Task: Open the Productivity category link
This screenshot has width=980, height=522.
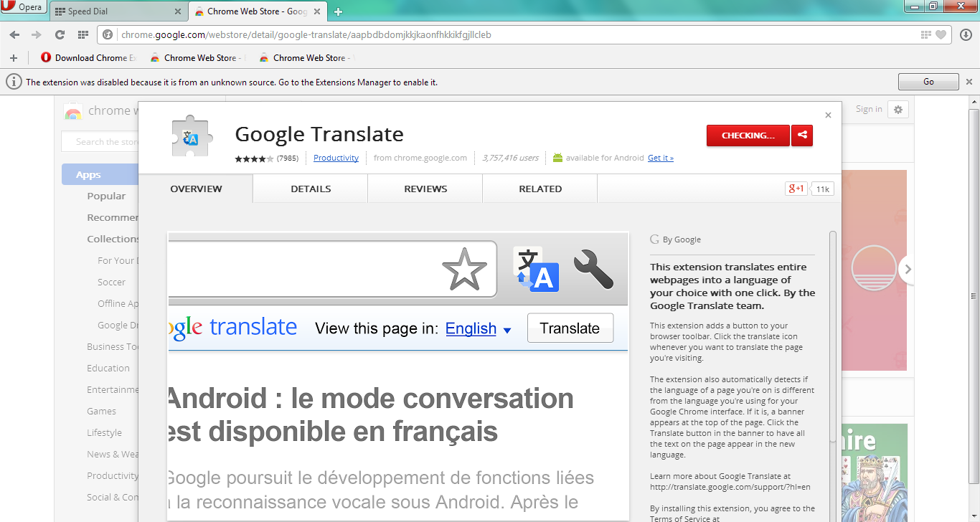Action: 336,158
